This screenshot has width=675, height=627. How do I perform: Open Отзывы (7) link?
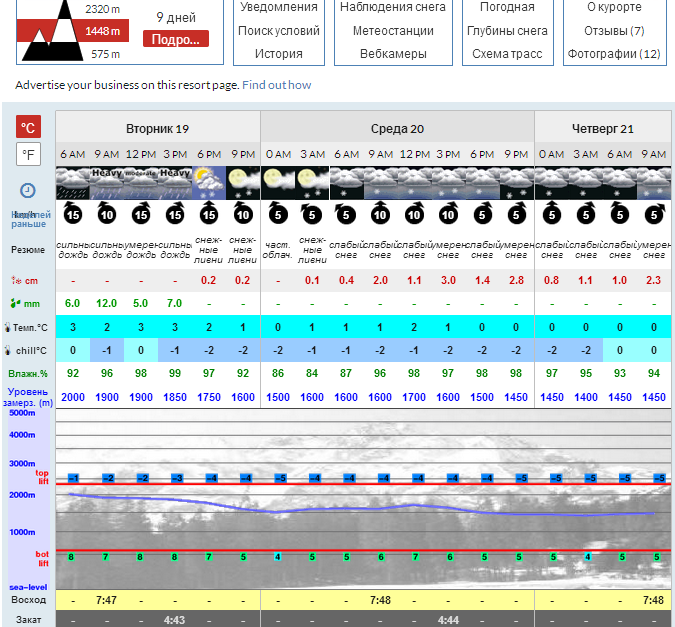(x=614, y=31)
